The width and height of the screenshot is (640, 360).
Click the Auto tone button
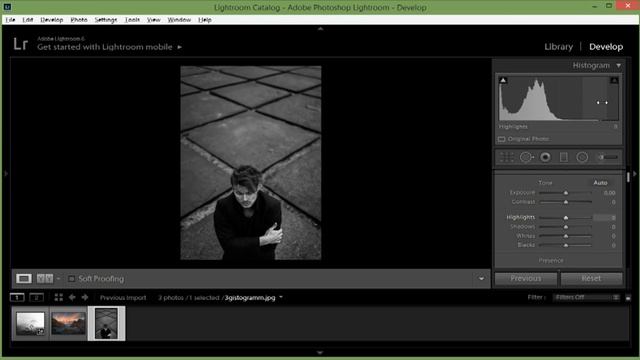pyautogui.click(x=600, y=183)
